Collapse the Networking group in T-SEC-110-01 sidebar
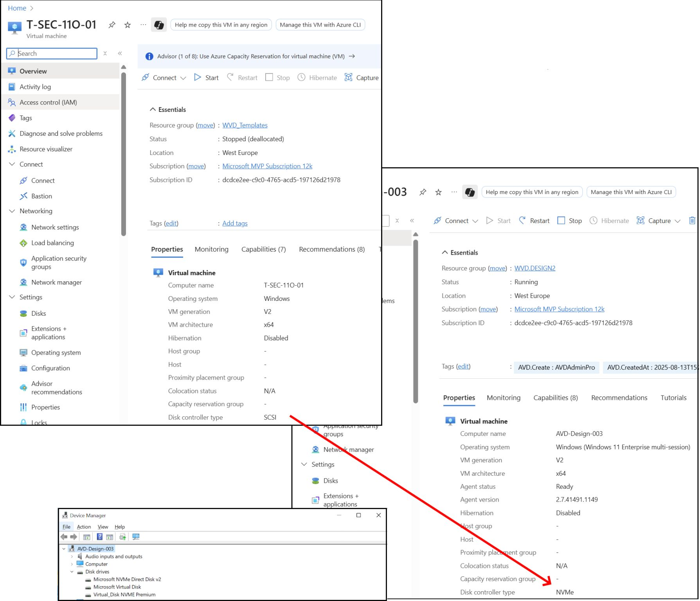700x601 pixels. (12, 211)
